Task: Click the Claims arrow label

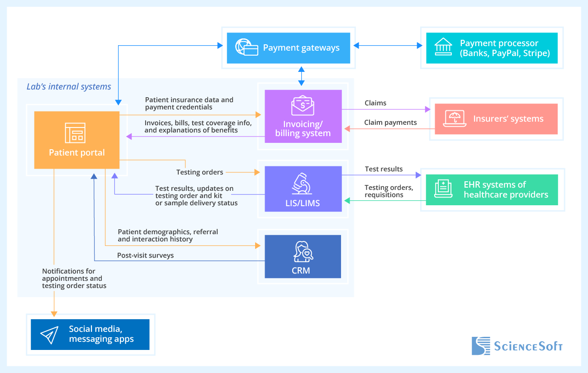Action: 375,103
